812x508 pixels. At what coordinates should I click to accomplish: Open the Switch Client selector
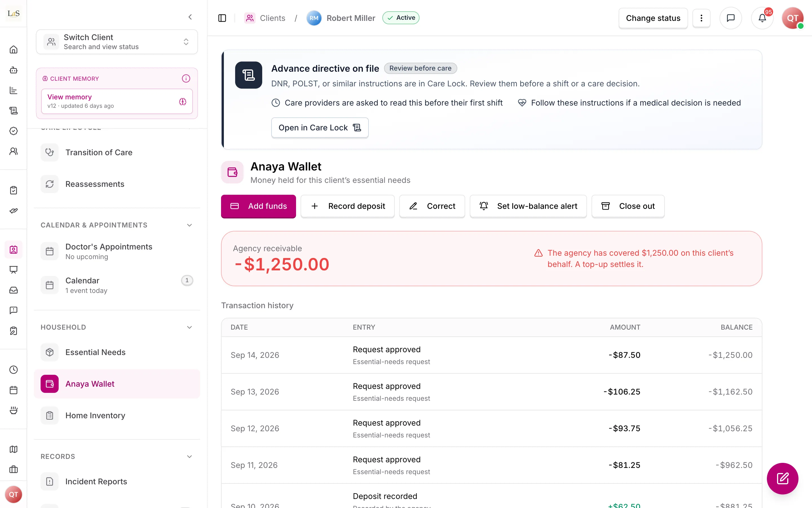click(x=117, y=42)
